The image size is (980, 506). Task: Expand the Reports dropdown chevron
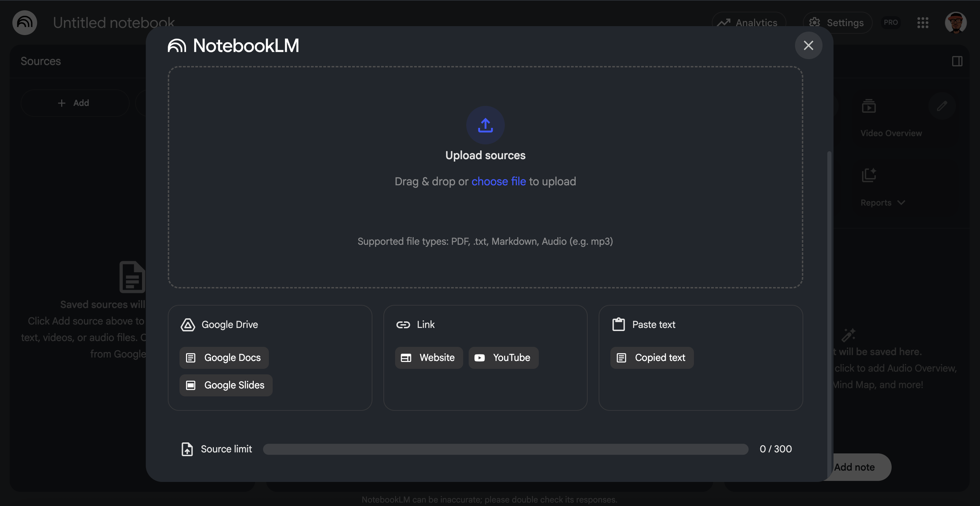[901, 202]
